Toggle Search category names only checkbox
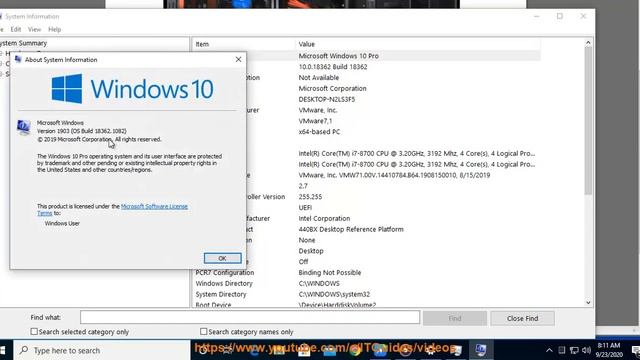 tap(203, 331)
